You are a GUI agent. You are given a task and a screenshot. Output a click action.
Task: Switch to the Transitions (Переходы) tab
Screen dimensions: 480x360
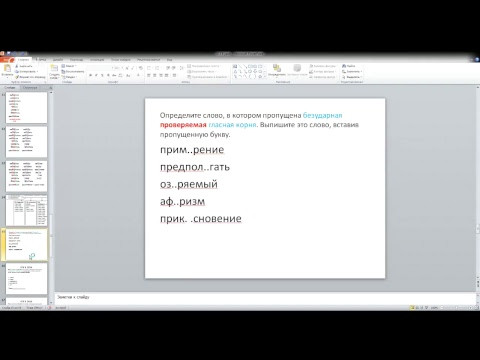coord(76,60)
